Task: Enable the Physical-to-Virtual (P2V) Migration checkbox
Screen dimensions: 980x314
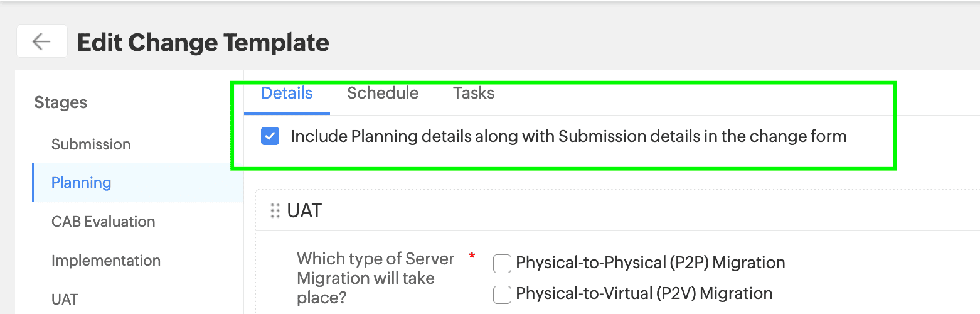Action: (x=502, y=294)
